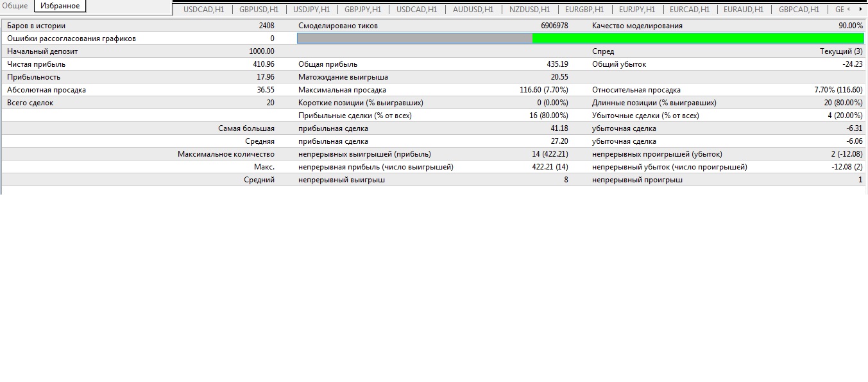Select the average profit trade value 27.20
Screen dimensions: 868x382
[x=559, y=141]
